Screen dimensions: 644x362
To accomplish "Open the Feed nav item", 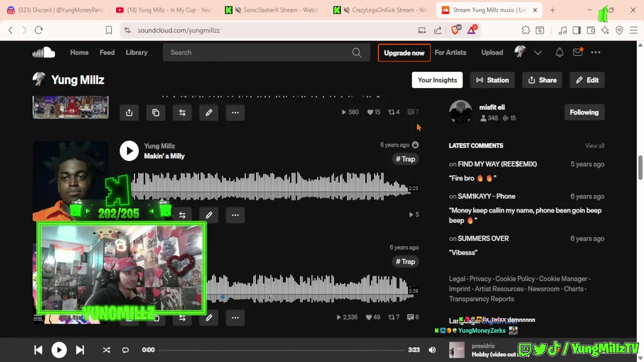I will pos(107,52).
